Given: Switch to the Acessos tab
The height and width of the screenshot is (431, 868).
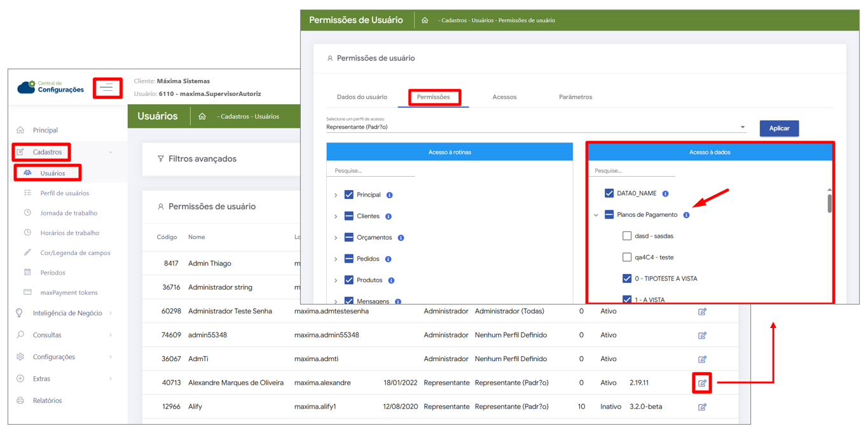Looking at the screenshot, I should point(504,97).
